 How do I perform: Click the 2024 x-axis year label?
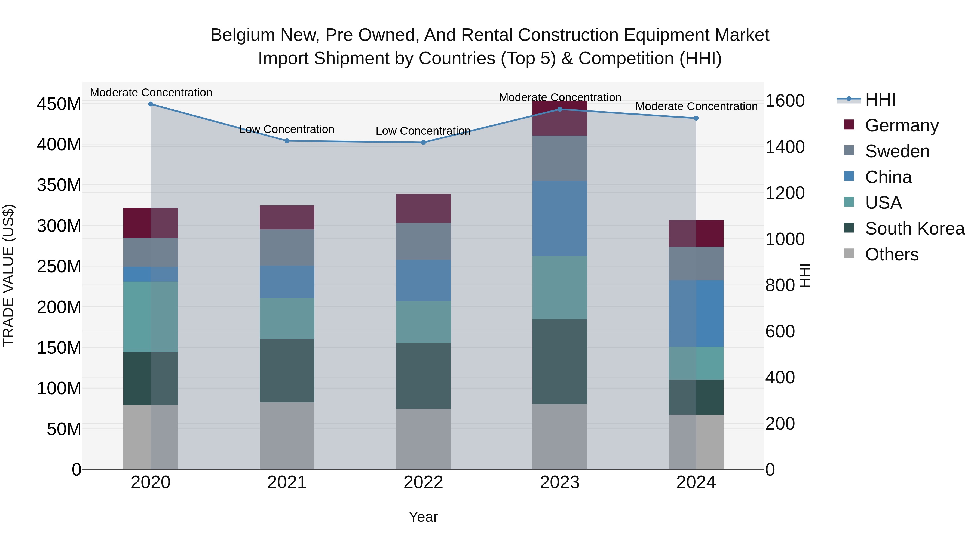click(x=696, y=482)
